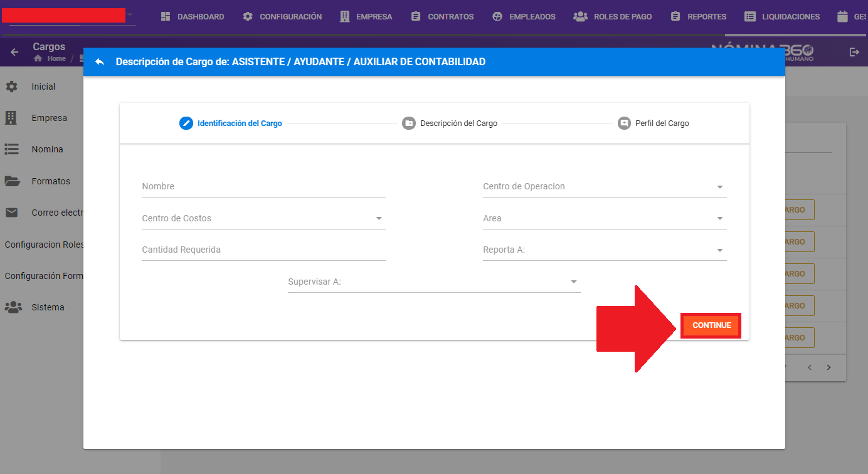The height and width of the screenshot is (474, 868).
Task: Click the Configuración gear icon in top bar
Action: 248,17
